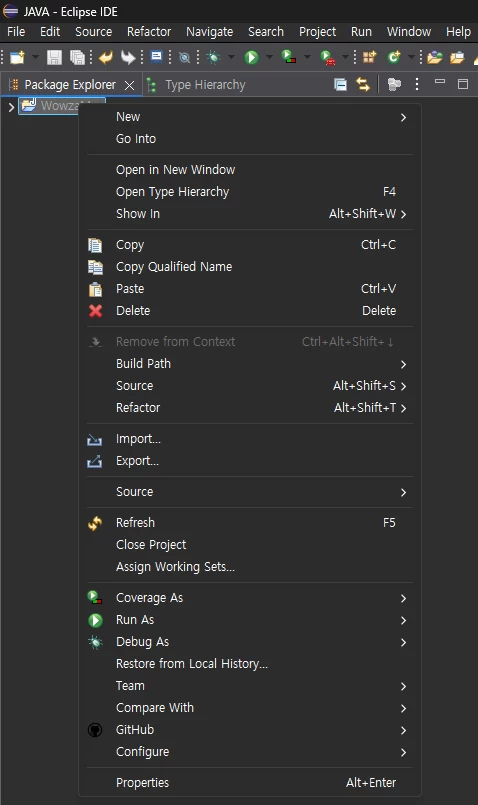Image resolution: width=478 pixels, height=805 pixels.
Task: Open the Build Path submenu
Action: click(250, 363)
